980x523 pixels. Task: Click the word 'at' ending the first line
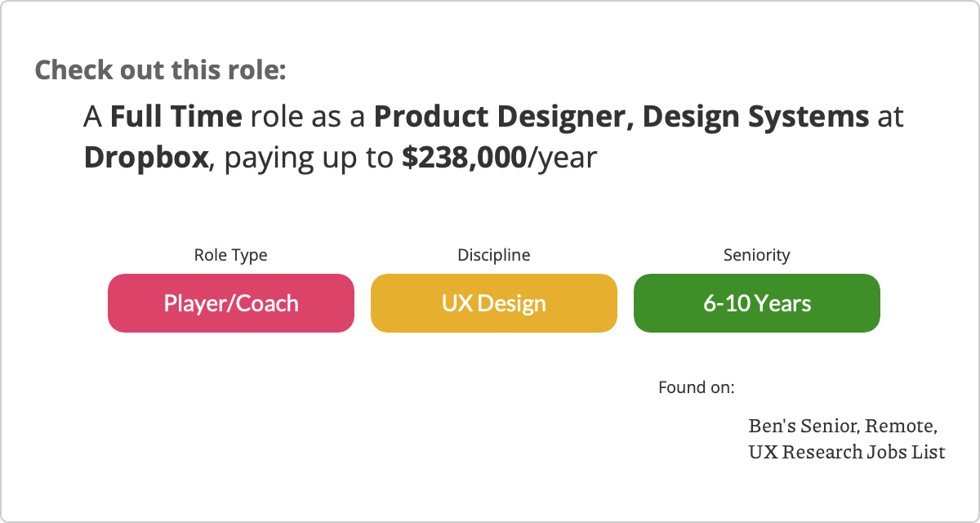pos(890,117)
